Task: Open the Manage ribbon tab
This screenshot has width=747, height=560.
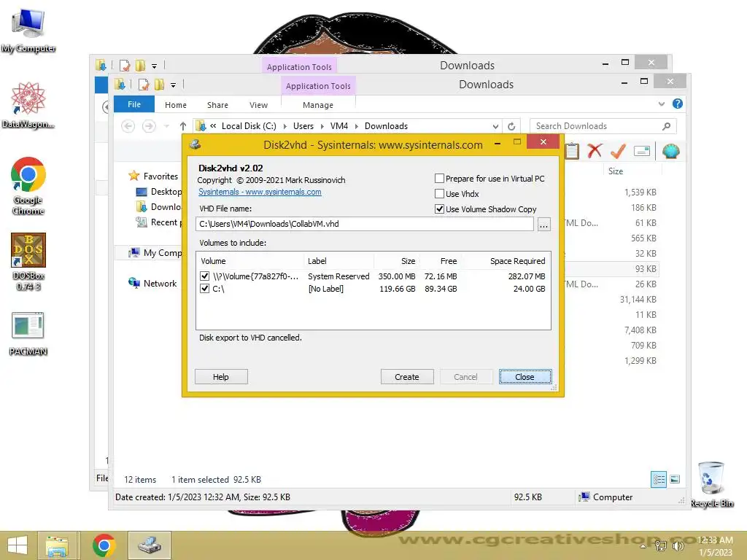Action: tap(318, 105)
